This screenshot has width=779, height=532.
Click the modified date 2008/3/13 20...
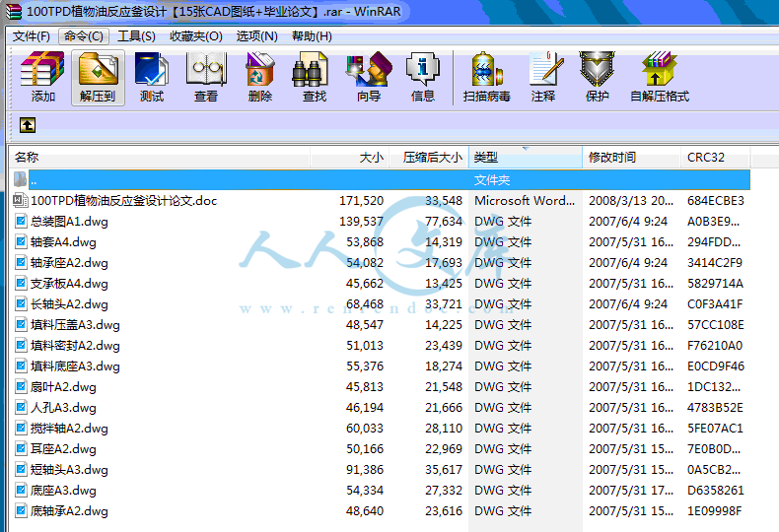631,201
